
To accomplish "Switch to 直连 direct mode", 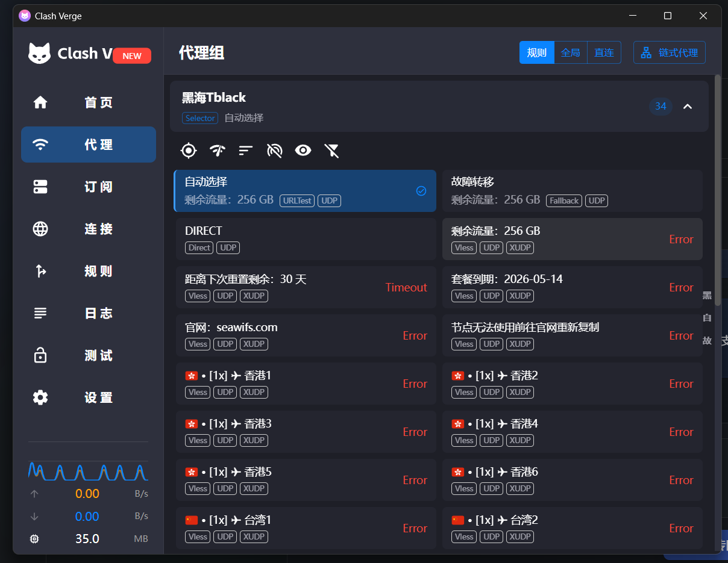I will click(604, 53).
